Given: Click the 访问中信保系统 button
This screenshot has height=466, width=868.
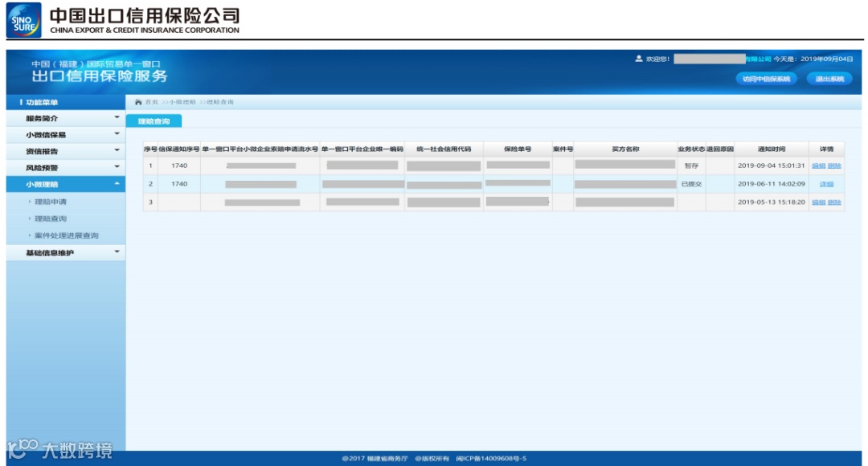Looking at the screenshot, I should click(766, 80).
